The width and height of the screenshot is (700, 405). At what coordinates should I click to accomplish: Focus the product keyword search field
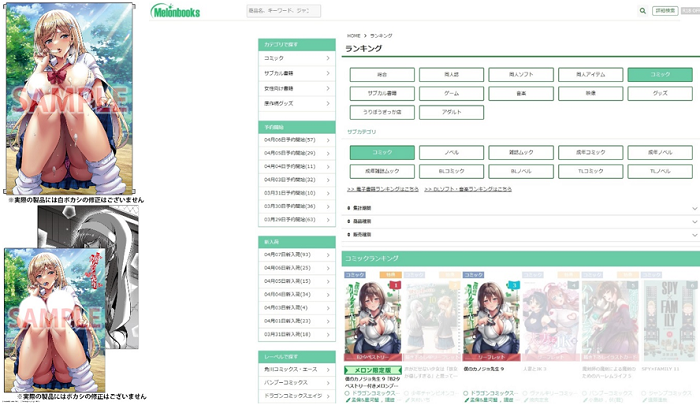(x=283, y=11)
